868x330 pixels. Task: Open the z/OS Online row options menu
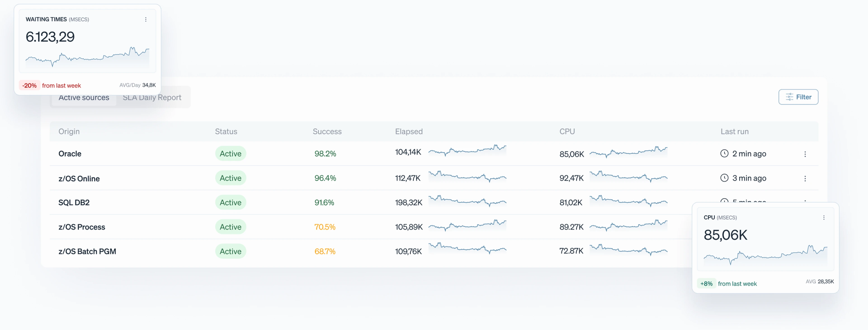805,178
